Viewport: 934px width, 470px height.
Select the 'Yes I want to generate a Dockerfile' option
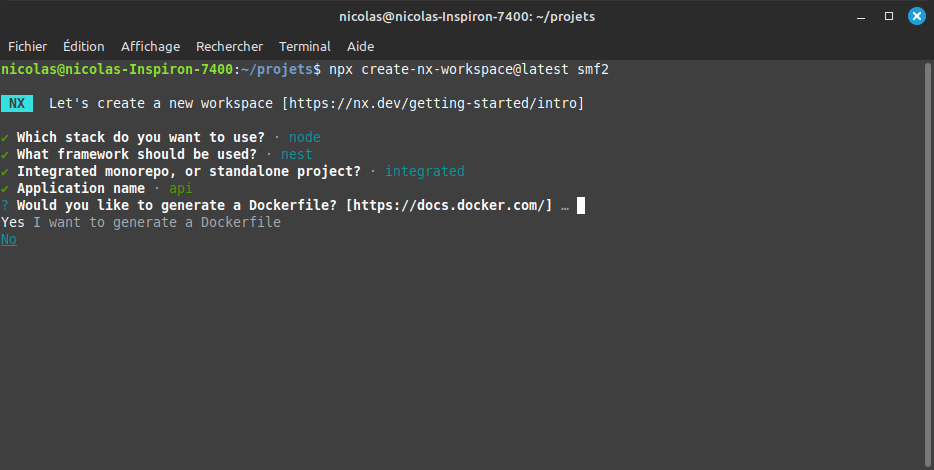click(x=141, y=222)
